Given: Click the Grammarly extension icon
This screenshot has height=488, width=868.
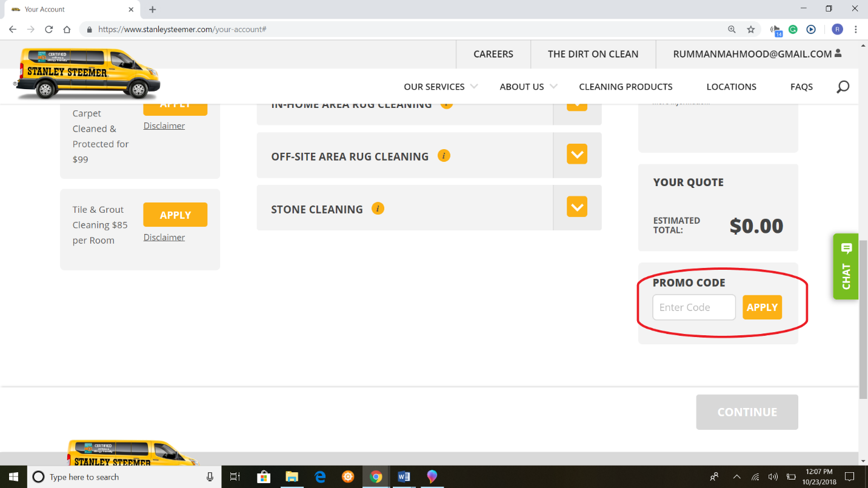Looking at the screenshot, I should click(x=793, y=29).
